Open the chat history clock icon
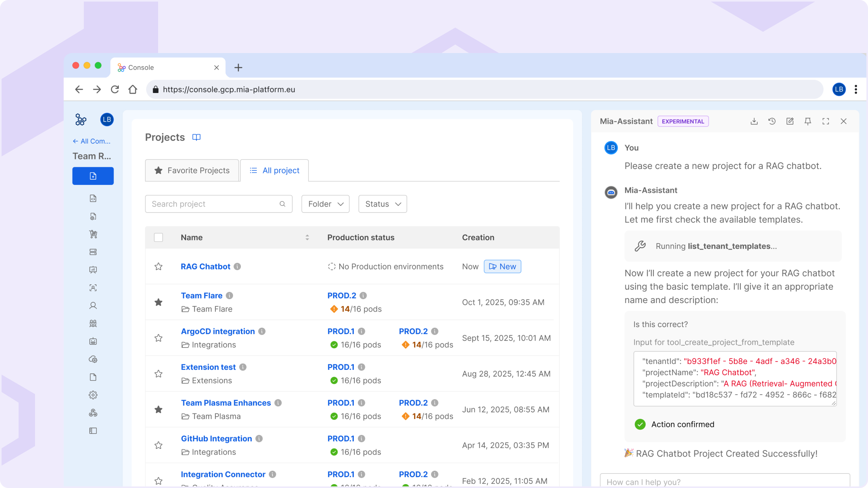The height and width of the screenshot is (488, 868). tap(772, 121)
